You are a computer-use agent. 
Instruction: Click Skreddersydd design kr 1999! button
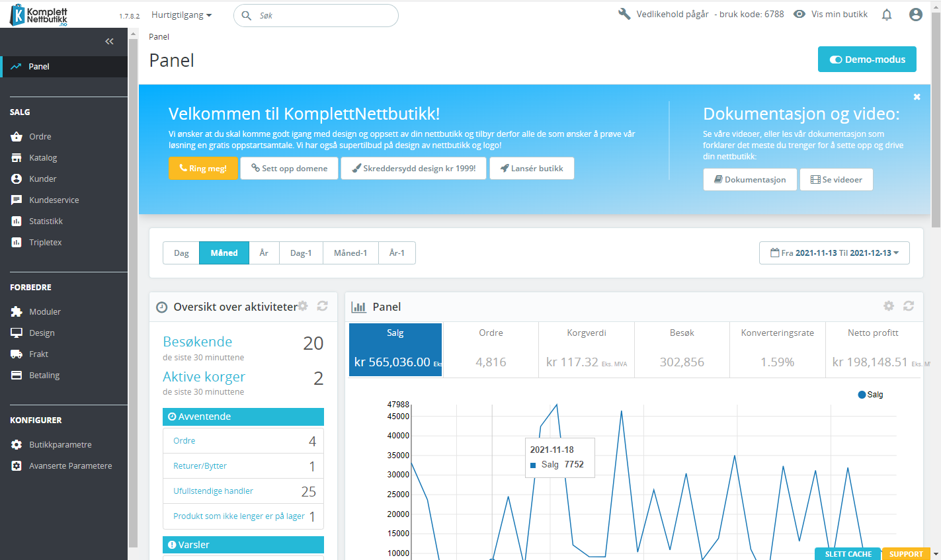tap(414, 169)
